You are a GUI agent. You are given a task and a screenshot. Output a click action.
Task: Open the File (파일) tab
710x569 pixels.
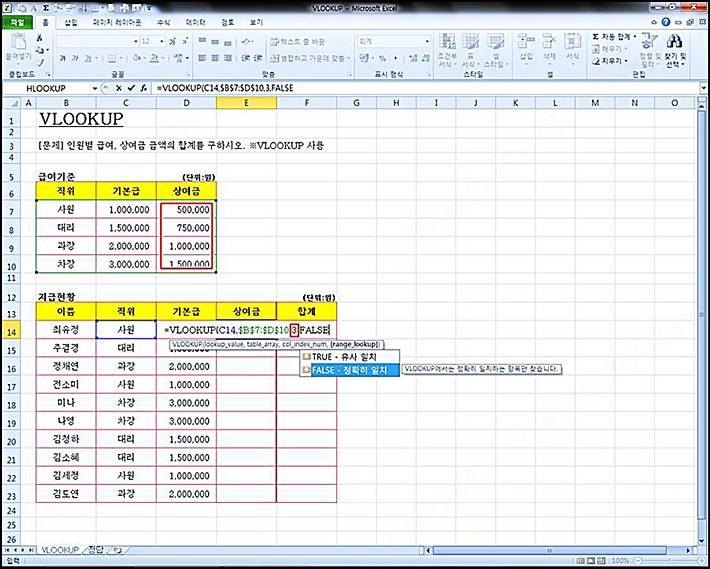(x=17, y=22)
